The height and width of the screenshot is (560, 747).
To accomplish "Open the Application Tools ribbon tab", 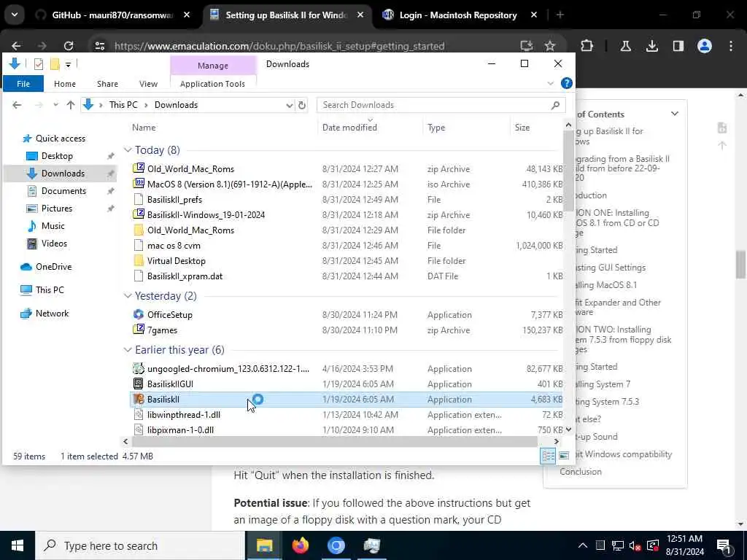I will [212, 83].
